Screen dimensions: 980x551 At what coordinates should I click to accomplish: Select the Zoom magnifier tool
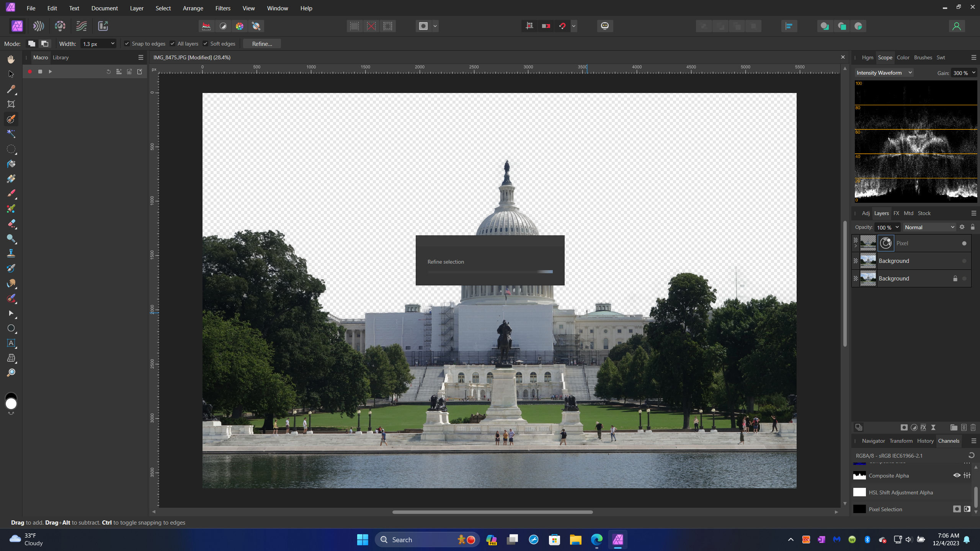11,373
